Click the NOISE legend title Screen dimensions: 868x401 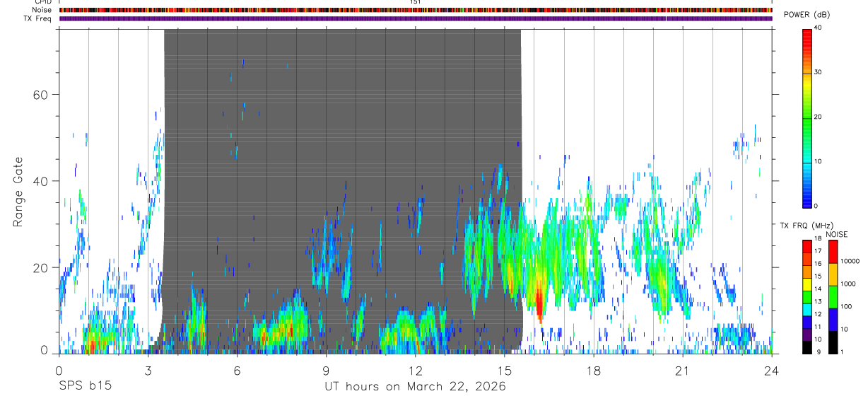pyautogui.click(x=837, y=234)
